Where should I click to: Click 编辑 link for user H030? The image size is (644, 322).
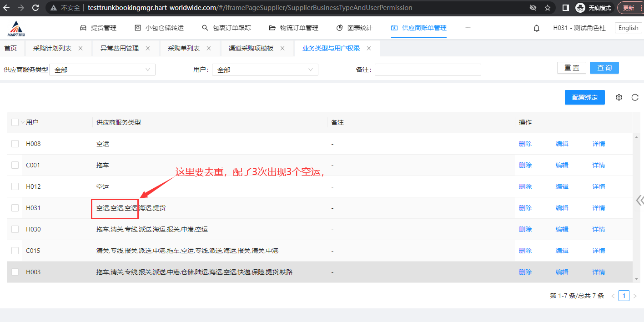pyautogui.click(x=562, y=229)
